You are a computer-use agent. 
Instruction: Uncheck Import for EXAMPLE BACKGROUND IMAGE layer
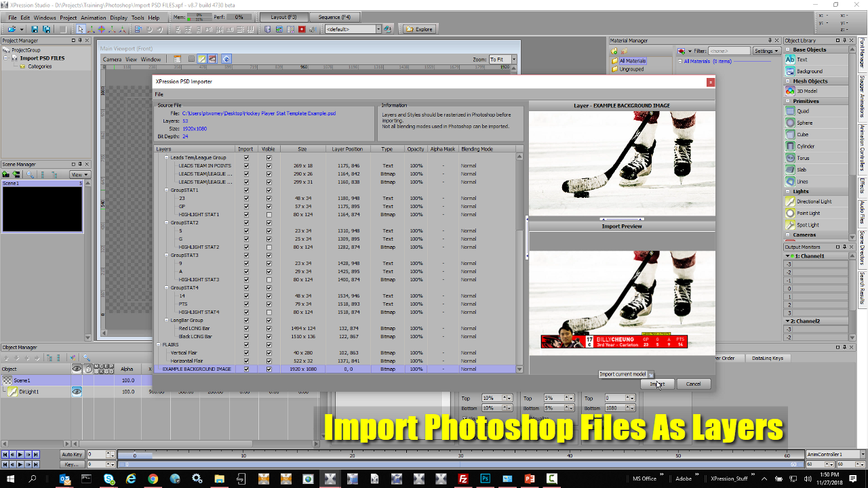[x=246, y=369]
